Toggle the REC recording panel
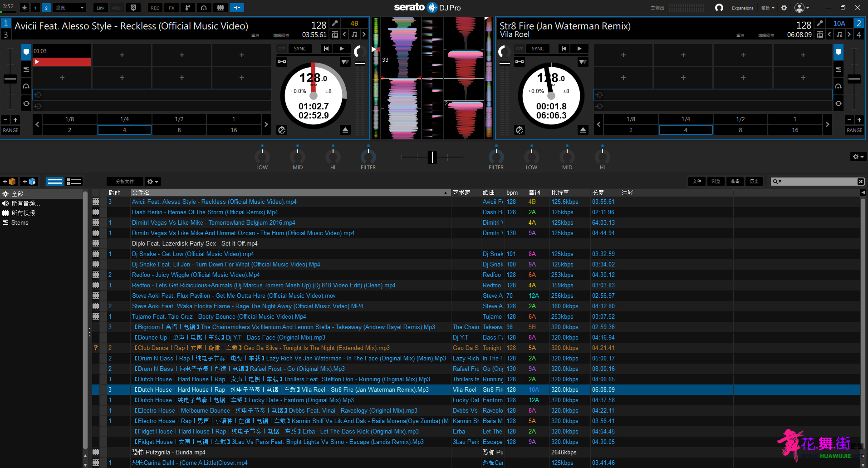868x468 pixels. pos(155,8)
